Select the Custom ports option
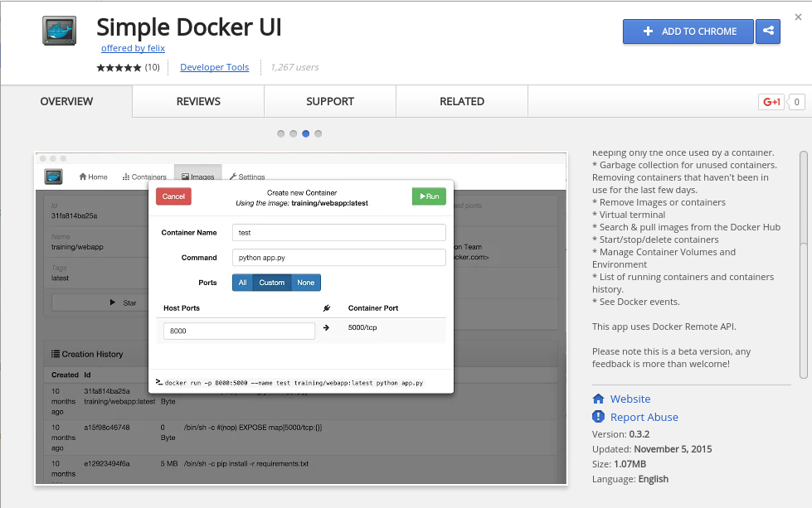The width and height of the screenshot is (812, 508). (272, 283)
